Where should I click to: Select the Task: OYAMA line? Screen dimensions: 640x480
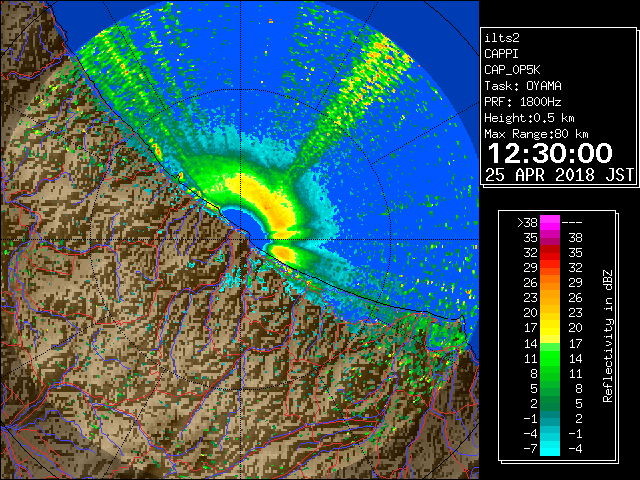[x=523, y=86]
